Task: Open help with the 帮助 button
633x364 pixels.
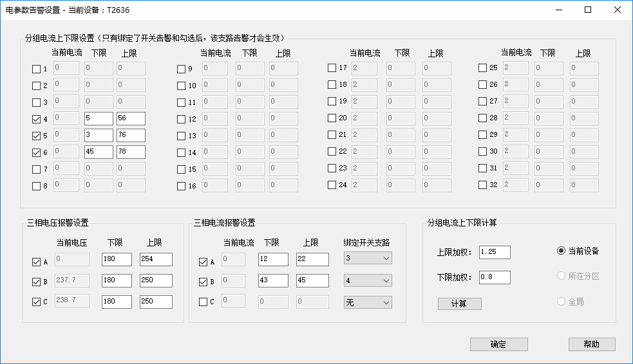Action: [x=591, y=344]
